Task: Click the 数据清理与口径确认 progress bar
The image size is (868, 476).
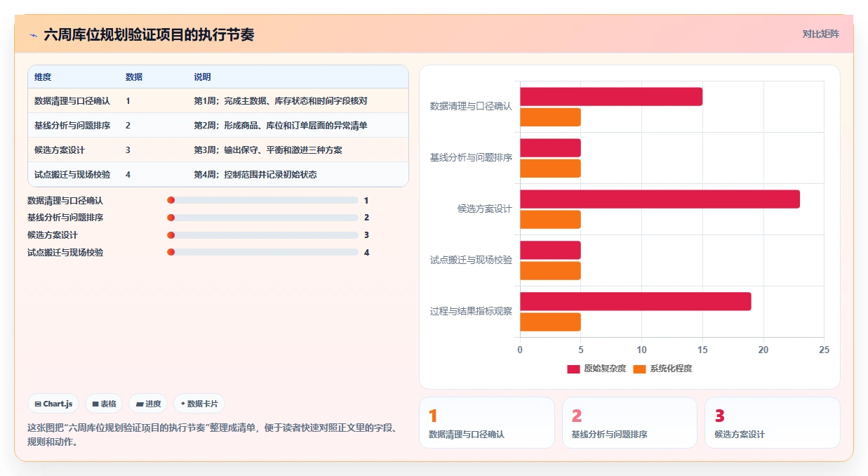Action: click(262, 200)
